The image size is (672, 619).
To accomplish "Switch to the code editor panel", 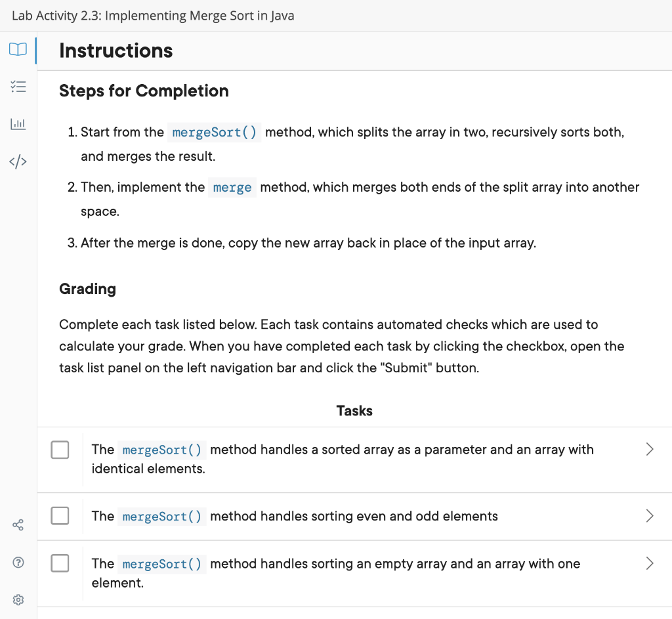I will click(x=18, y=161).
